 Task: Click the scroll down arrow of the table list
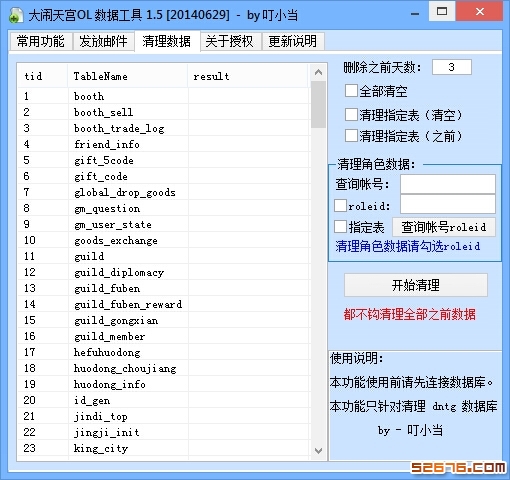pos(318,451)
